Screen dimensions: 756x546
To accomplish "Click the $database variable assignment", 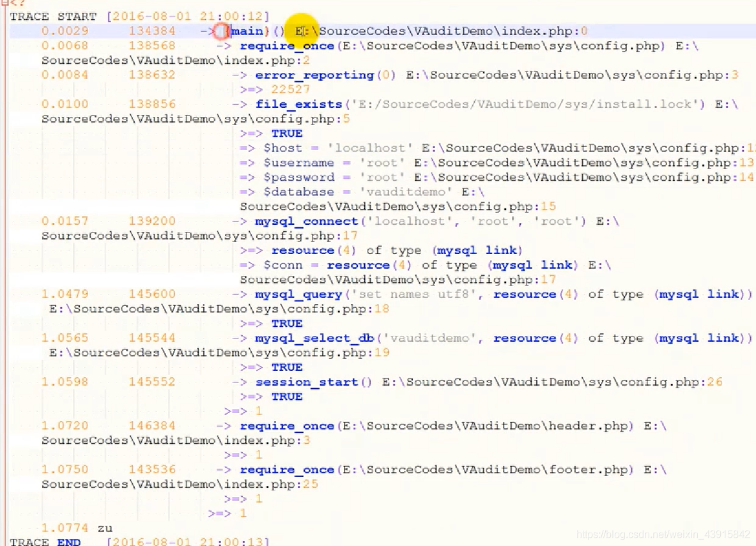I will 357,192.
